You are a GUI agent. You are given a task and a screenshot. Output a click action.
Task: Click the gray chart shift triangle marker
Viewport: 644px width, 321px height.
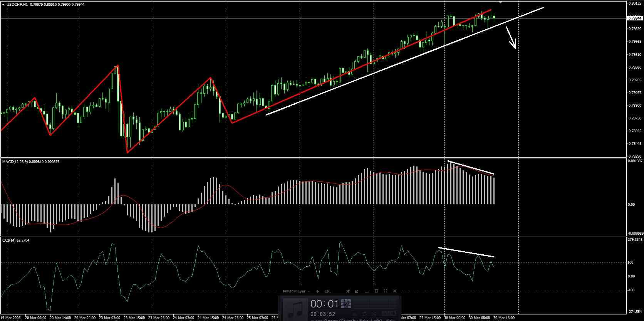500,2
